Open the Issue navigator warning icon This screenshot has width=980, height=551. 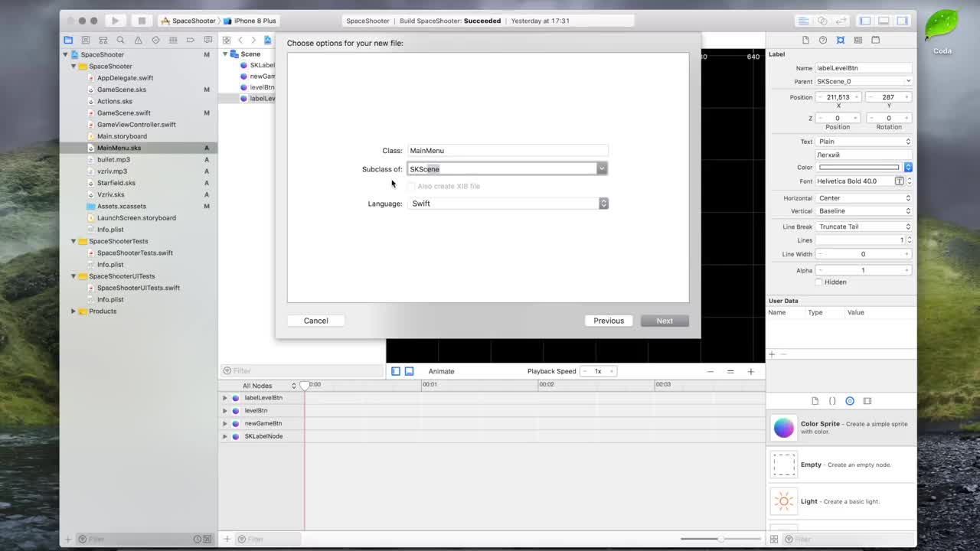tap(138, 40)
